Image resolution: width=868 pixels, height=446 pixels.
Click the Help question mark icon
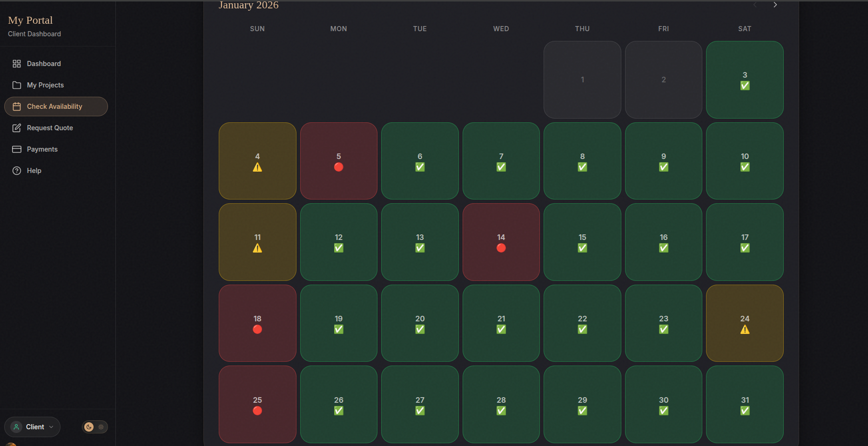tap(17, 171)
